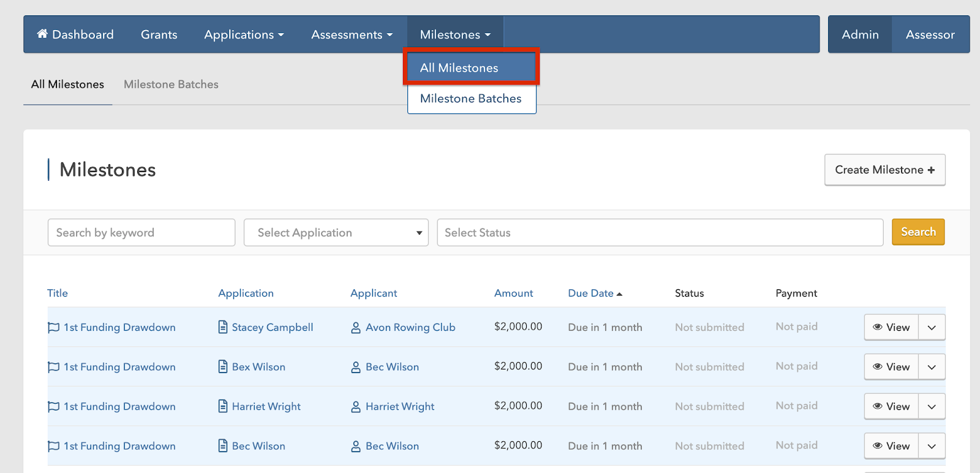The image size is (980, 473).
Task: Open the Select Application dropdown
Action: click(336, 233)
